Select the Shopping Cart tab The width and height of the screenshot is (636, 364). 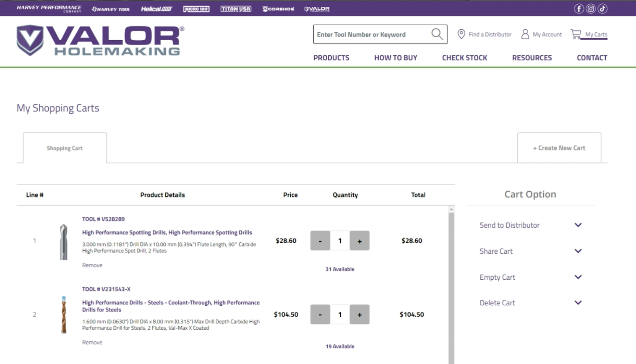(x=65, y=148)
